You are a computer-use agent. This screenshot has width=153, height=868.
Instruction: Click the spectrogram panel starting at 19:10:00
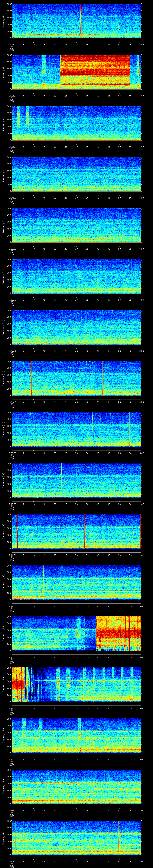[x=77, y=480]
